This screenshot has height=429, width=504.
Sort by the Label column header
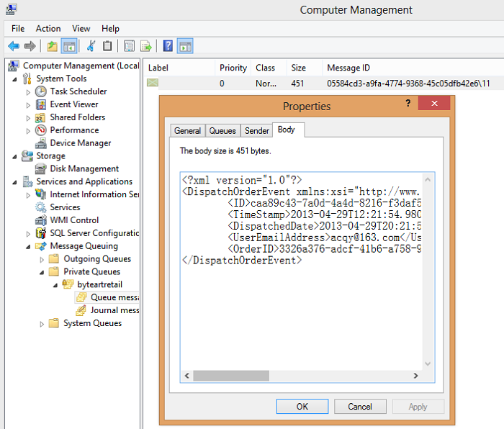(179, 68)
